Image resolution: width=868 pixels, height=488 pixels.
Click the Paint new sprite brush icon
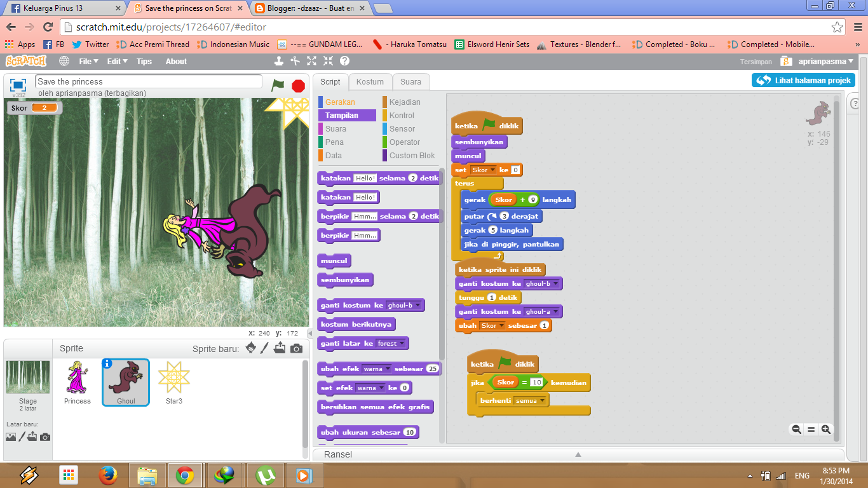[x=264, y=348]
